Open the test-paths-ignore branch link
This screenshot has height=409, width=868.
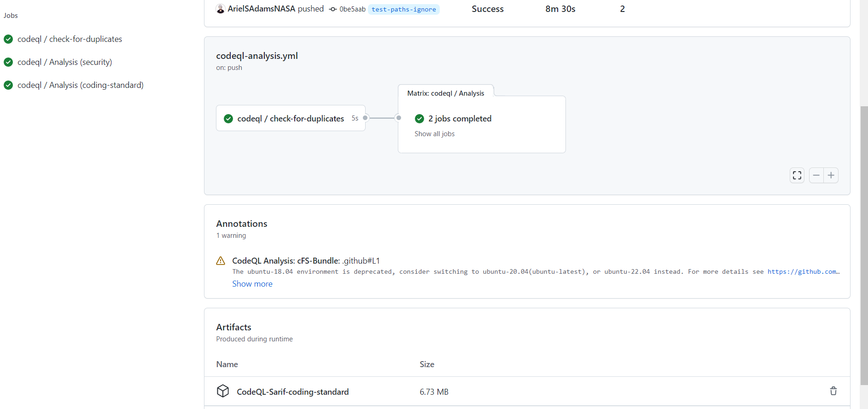coord(404,9)
